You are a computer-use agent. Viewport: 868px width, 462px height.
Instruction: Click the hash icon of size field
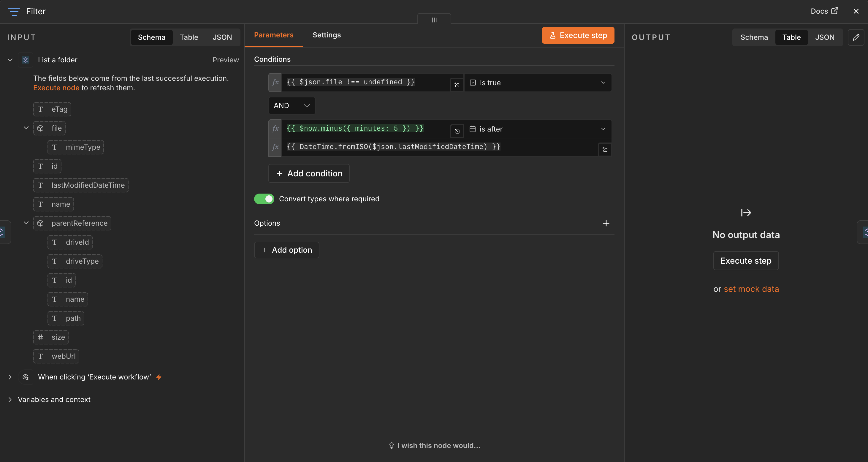[x=40, y=337]
